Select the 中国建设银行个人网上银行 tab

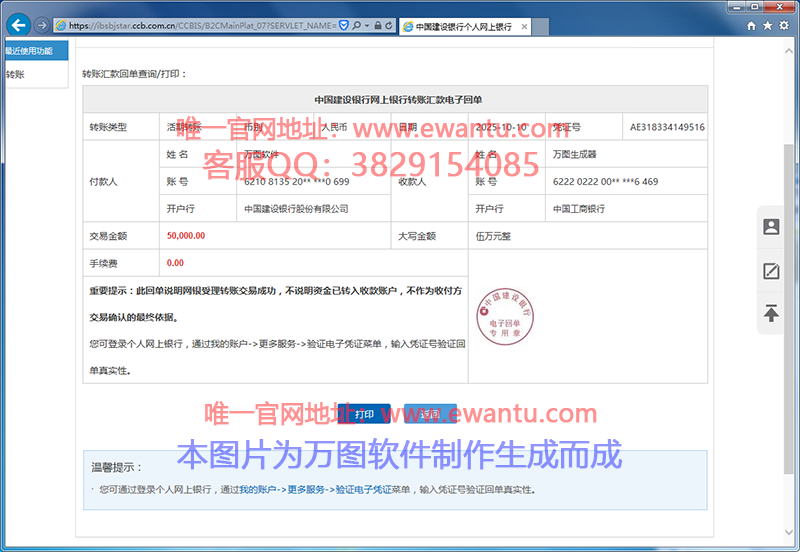tap(464, 27)
